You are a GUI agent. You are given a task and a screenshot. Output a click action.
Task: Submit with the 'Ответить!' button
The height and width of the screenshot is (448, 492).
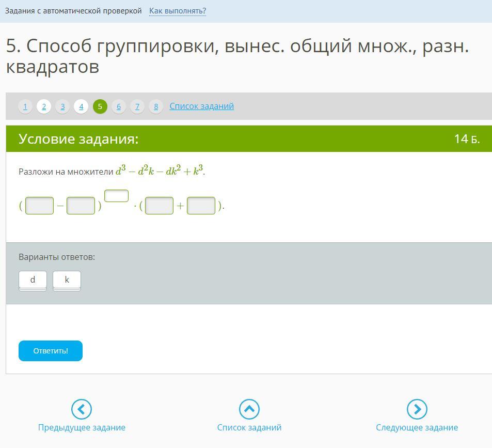tap(51, 351)
